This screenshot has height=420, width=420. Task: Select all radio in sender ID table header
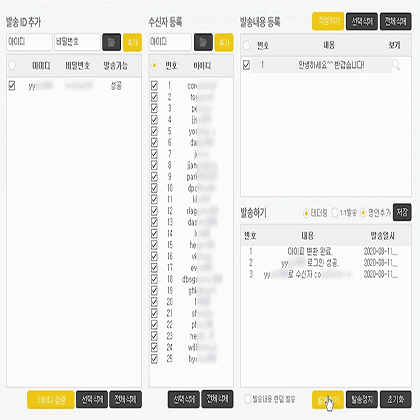click(12, 65)
